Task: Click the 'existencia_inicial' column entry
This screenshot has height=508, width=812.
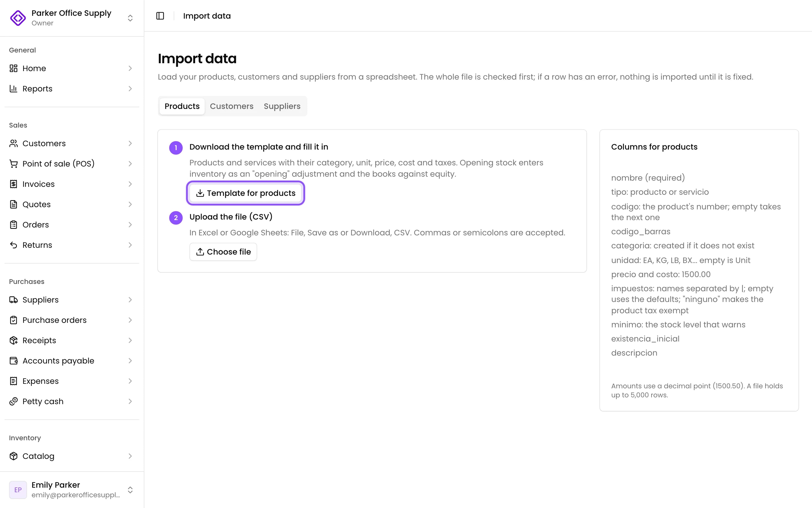Action: pos(645,339)
